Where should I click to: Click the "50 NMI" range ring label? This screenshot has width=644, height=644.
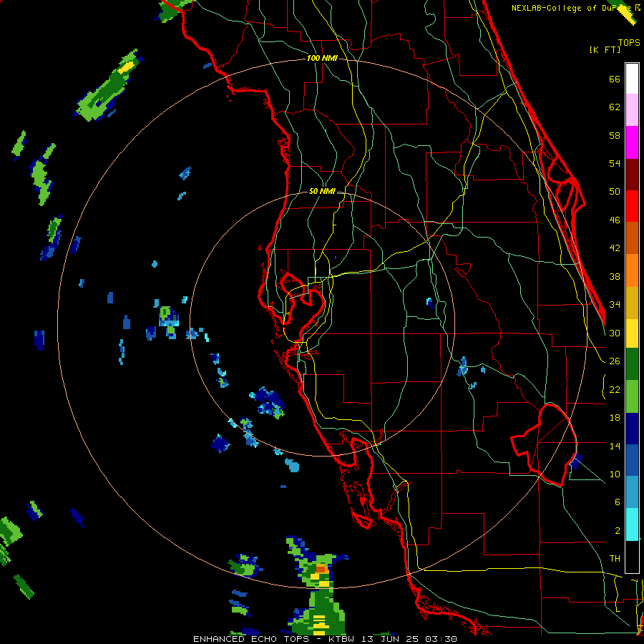tap(322, 191)
